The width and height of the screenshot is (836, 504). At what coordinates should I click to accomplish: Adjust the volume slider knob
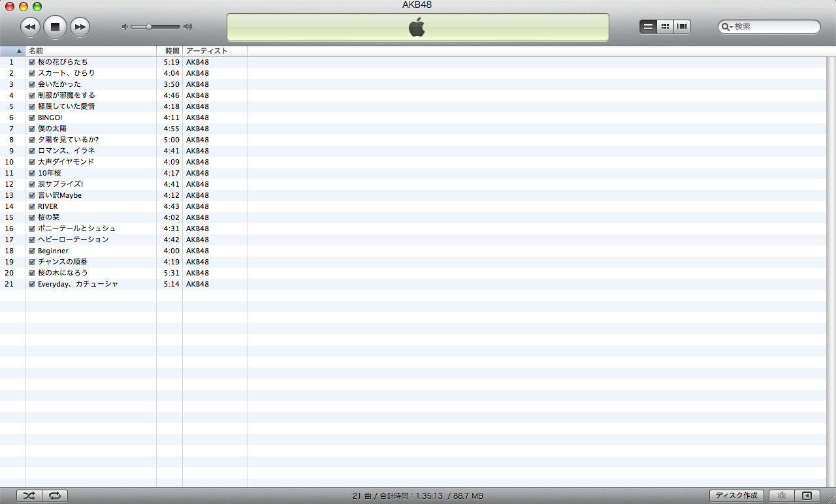[x=149, y=27]
